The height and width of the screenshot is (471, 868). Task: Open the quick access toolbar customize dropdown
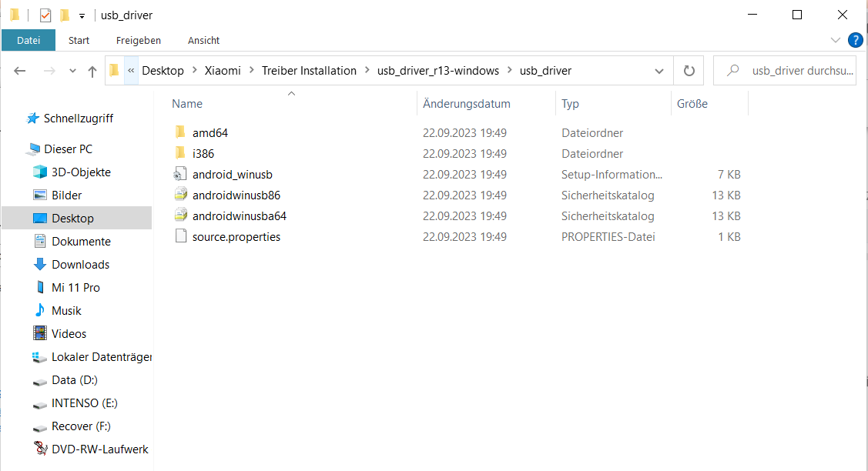coord(82,15)
